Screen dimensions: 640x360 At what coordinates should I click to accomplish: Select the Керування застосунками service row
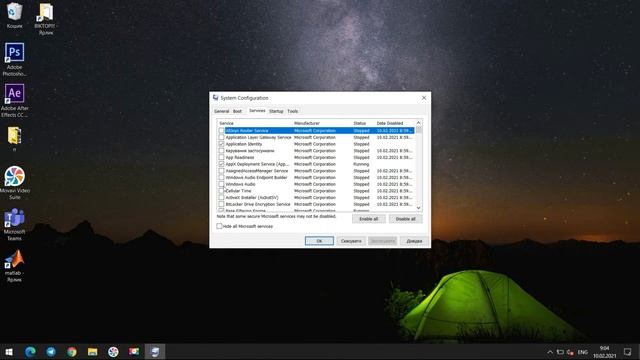(x=316, y=151)
